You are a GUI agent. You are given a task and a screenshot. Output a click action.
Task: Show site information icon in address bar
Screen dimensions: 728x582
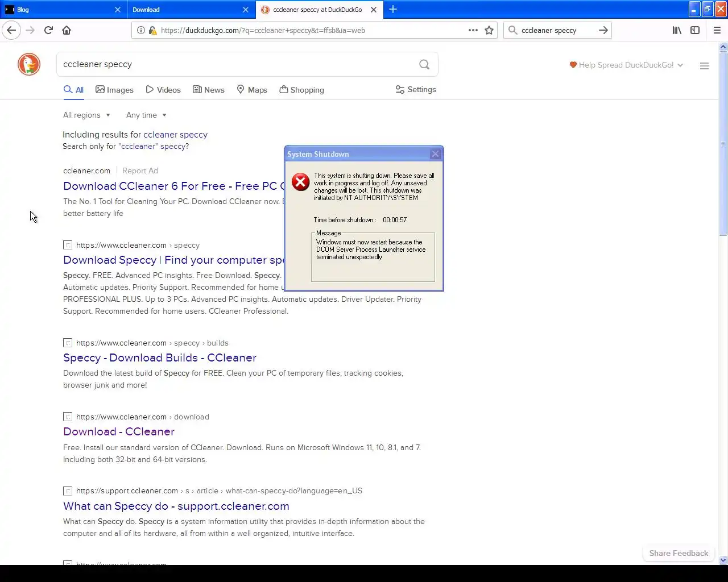140,30
